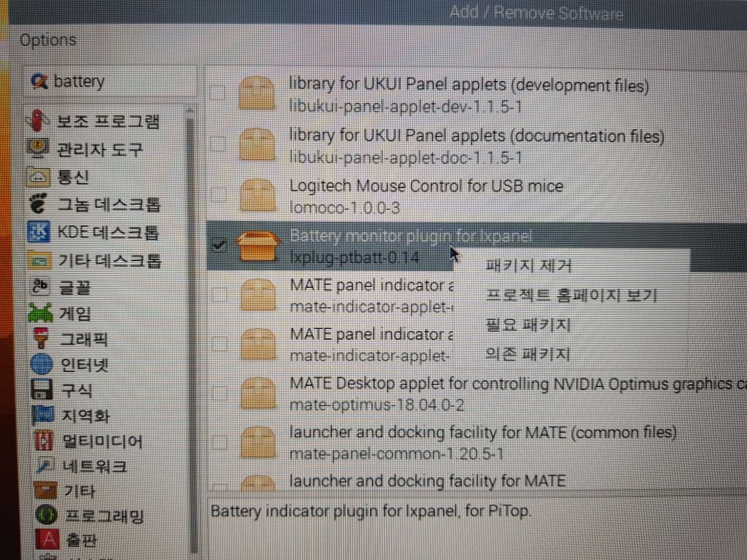The width and height of the screenshot is (747, 560).
Task: Open the Options menu
Action: point(47,41)
